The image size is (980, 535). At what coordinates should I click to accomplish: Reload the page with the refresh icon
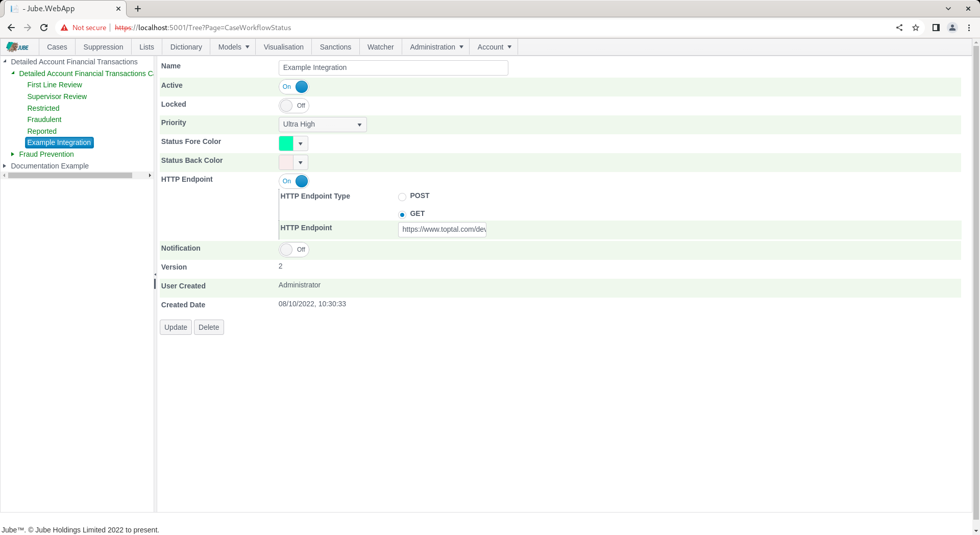[44, 28]
